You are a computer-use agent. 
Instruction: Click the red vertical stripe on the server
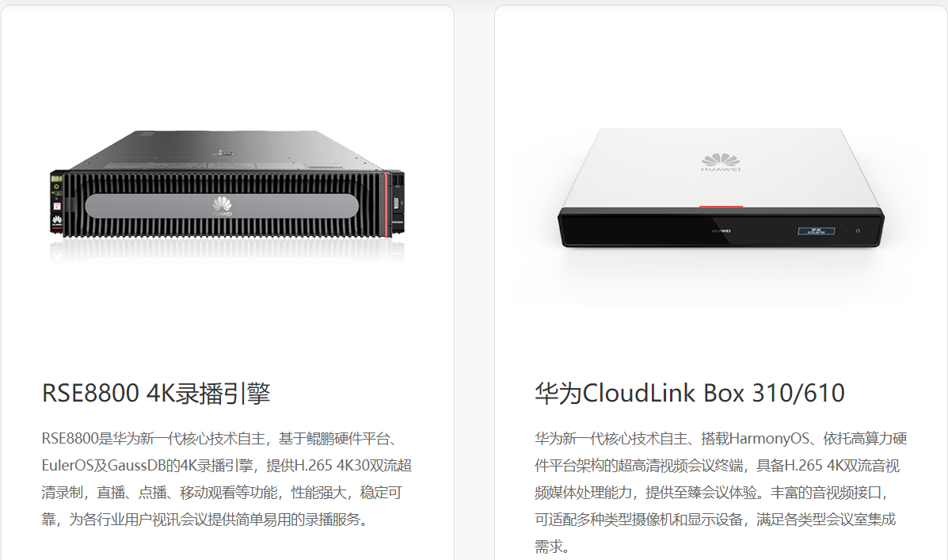(x=386, y=205)
